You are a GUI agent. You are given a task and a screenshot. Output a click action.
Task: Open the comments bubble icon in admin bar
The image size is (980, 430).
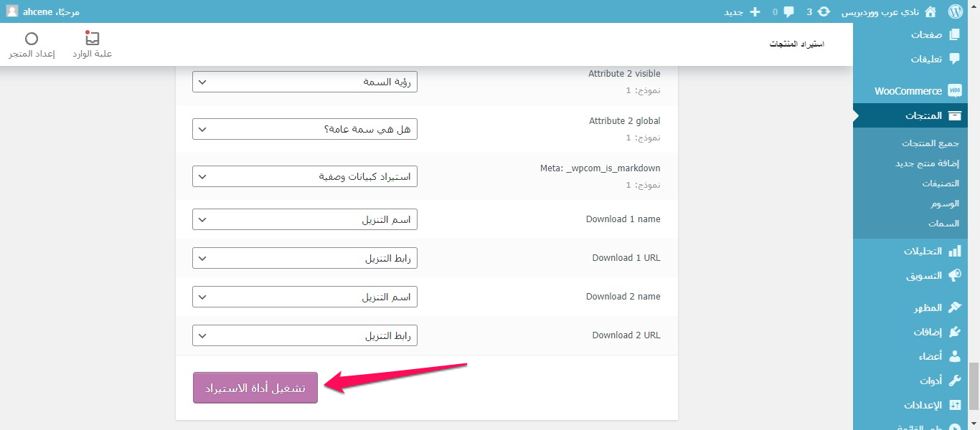pyautogui.click(x=789, y=11)
